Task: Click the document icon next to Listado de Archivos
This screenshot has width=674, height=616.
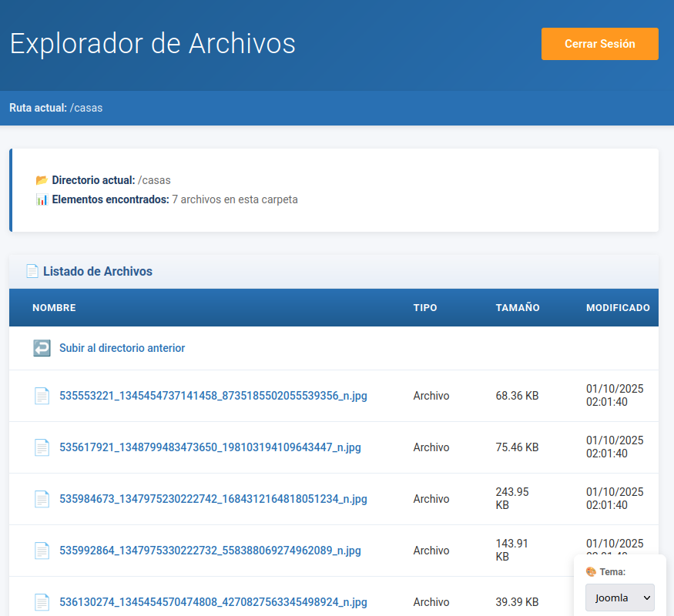Action: click(32, 271)
